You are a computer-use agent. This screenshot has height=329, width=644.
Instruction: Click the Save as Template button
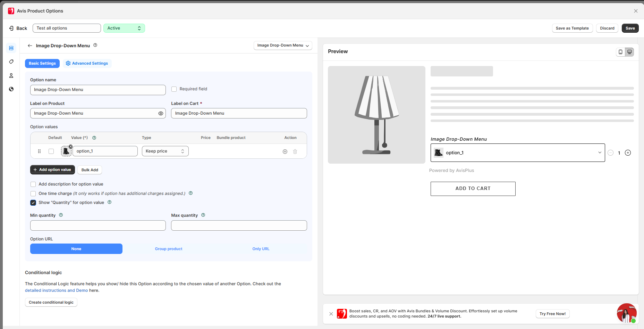click(x=572, y=28)
